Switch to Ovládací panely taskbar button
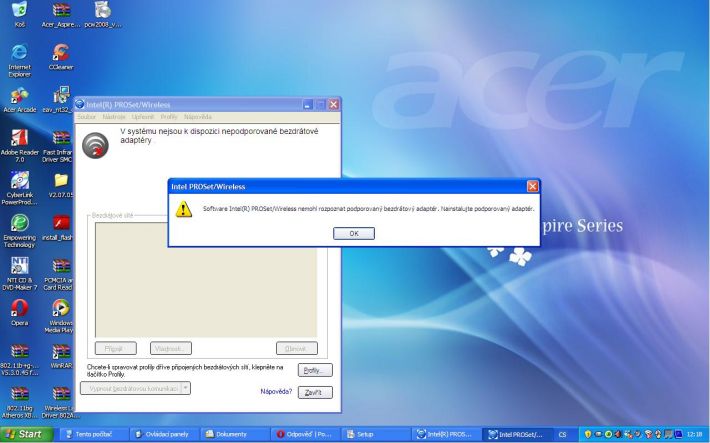This screenshot has height=443, width=710. pos(165,434)
